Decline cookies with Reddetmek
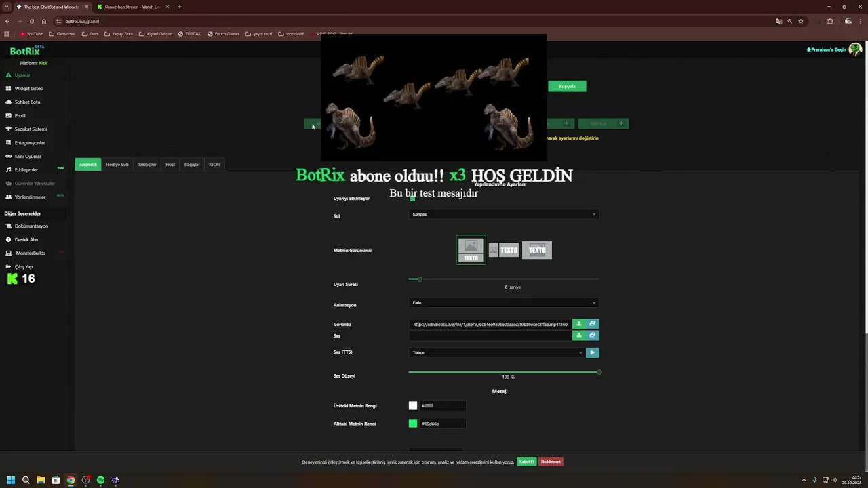868x488 pixels. coord(551,462)
